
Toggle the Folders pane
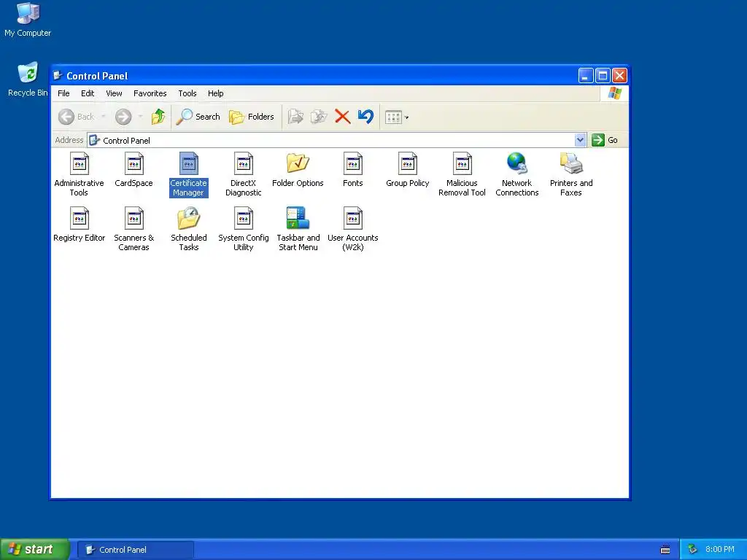[x=252, y=117]
